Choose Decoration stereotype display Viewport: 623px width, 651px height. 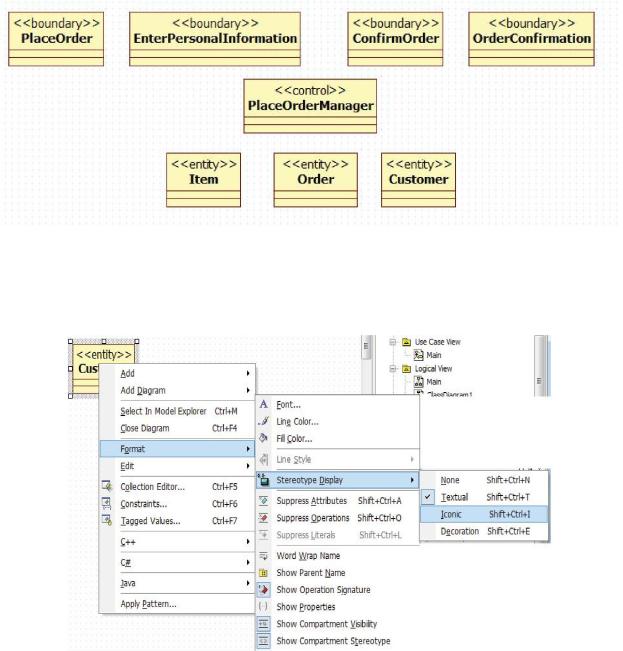pos(484,531)
